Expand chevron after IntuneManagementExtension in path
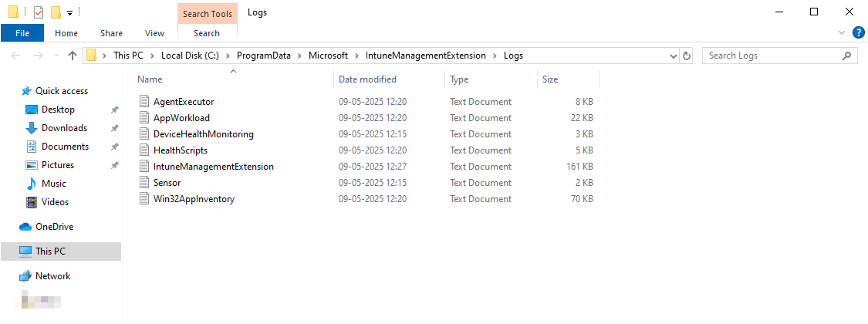This screenshot has height=324, width=868. [x=495, y=56]
